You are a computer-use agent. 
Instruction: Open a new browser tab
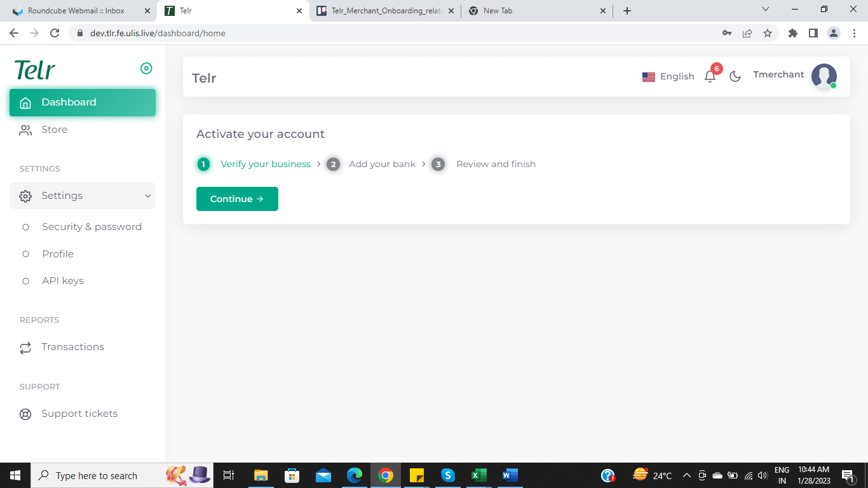pyautogui.click(x=627, y=11)
